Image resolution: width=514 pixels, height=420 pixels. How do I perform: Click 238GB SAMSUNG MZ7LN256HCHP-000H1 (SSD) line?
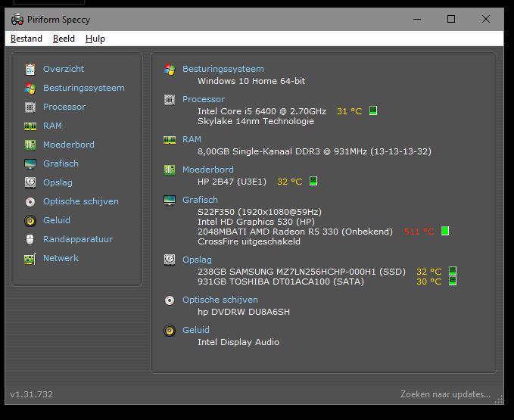[x=301, y=272]
